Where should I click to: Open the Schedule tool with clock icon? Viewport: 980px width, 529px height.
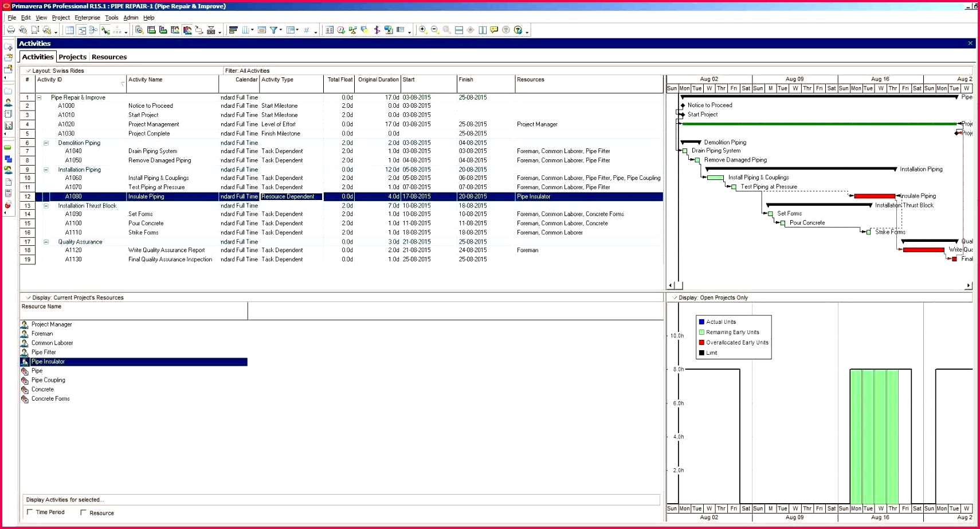pos(340,30)
